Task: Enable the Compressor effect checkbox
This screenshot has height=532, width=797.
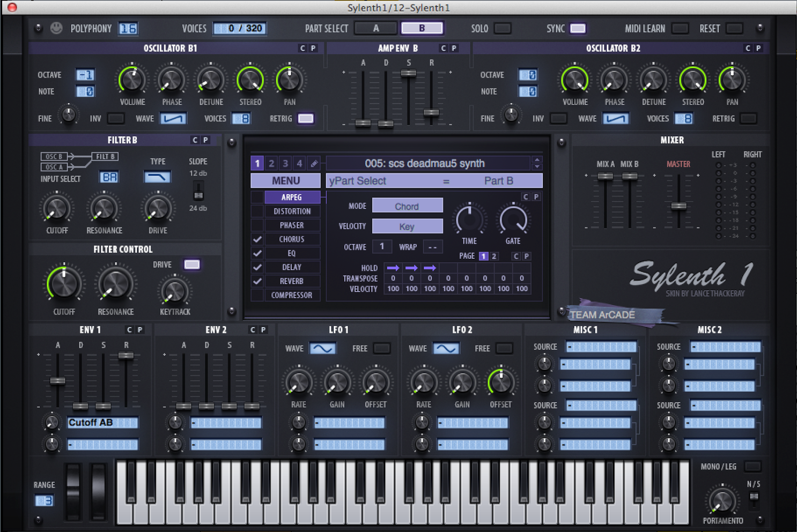Action: 257,295
